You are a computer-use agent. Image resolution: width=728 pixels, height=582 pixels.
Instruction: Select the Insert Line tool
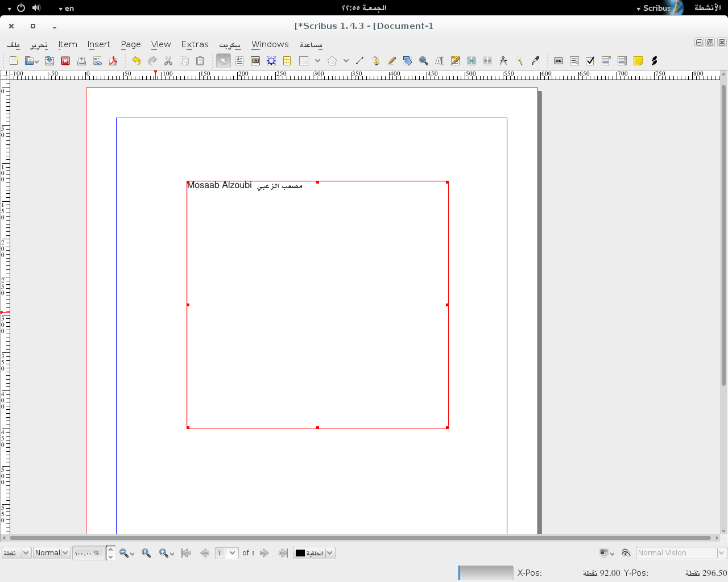(x=359, y=61)
